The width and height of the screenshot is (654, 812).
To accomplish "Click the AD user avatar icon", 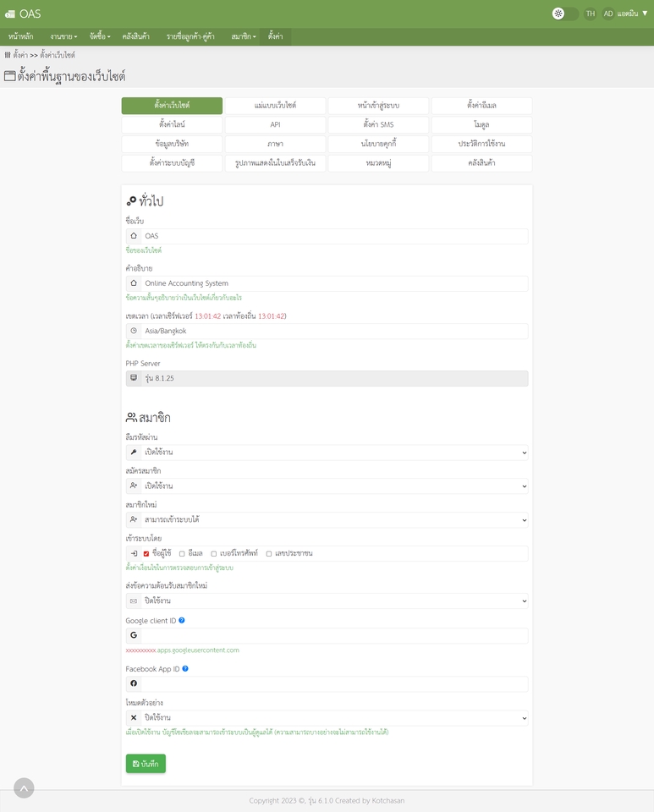I will pyautogui.click(x=607, y=14).
